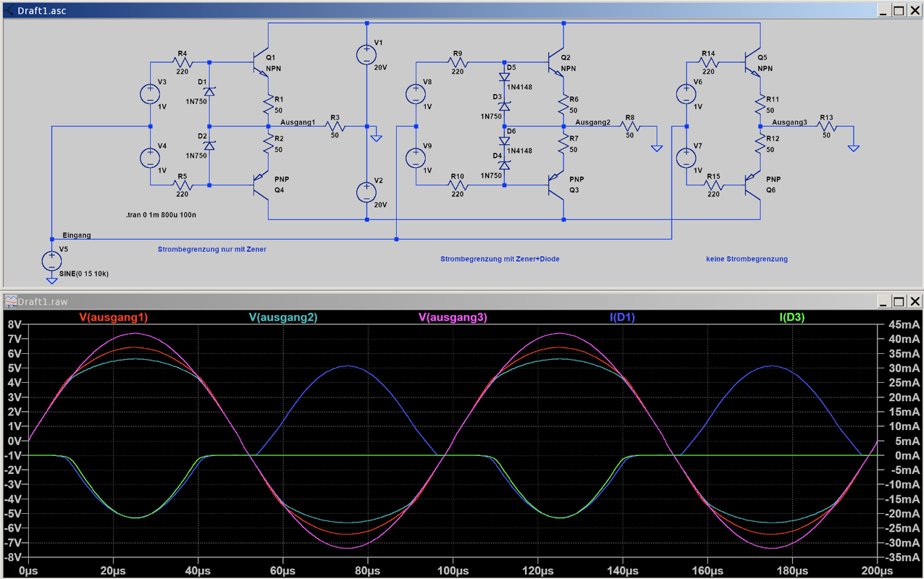Click resistor R13 symbol
The width and height of the screenshot is (924, 579).
(826, 126)
